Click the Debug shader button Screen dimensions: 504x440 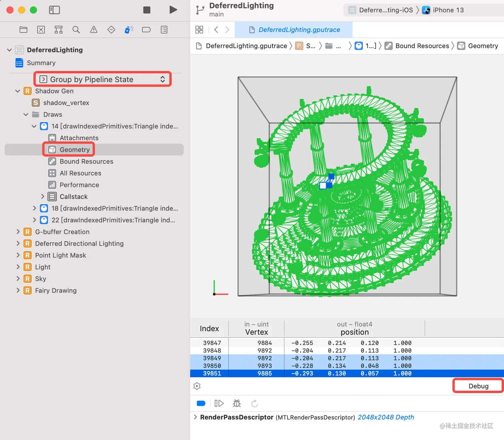click(x=478, y=386)
